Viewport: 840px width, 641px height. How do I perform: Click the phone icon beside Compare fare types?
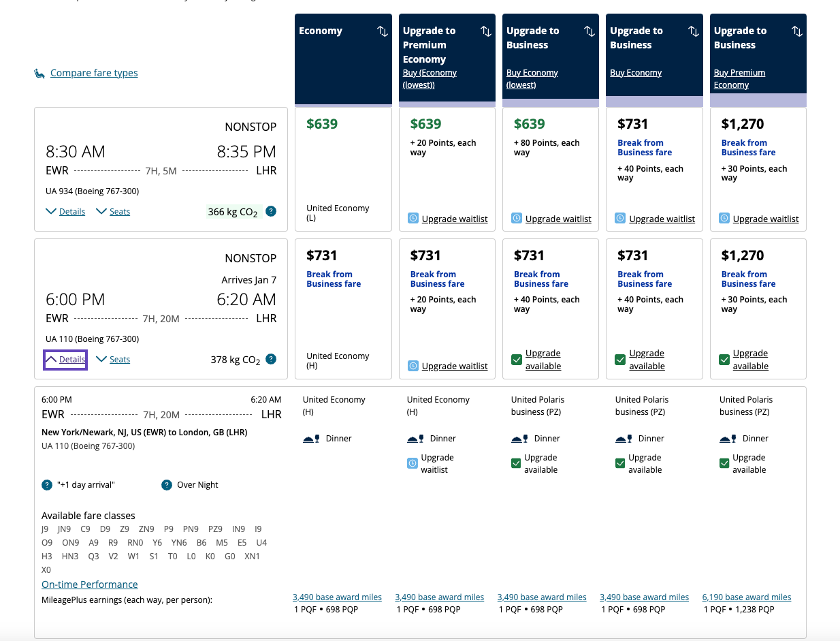click(x=39, y=72)
